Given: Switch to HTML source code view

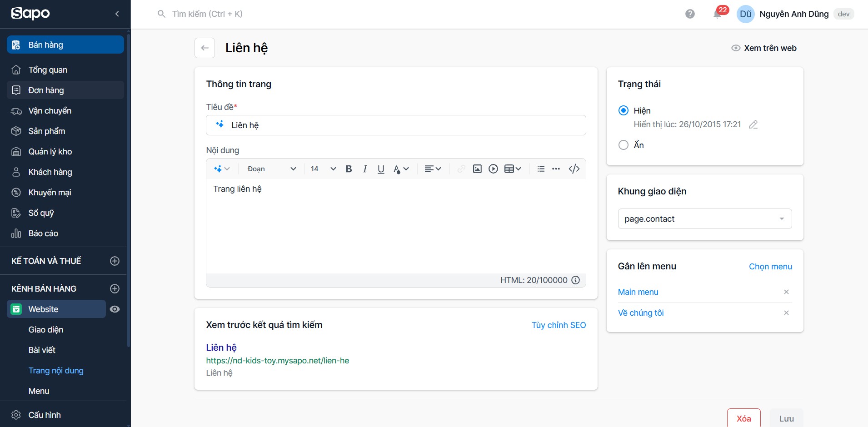Looking at the screenshot, I should [x=574, y=169].
